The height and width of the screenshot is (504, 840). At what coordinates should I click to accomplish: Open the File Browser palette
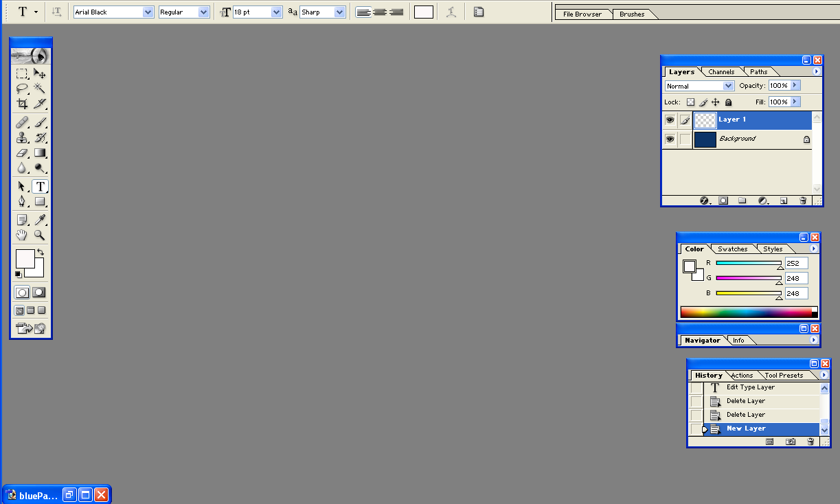[x=583, y=13]
